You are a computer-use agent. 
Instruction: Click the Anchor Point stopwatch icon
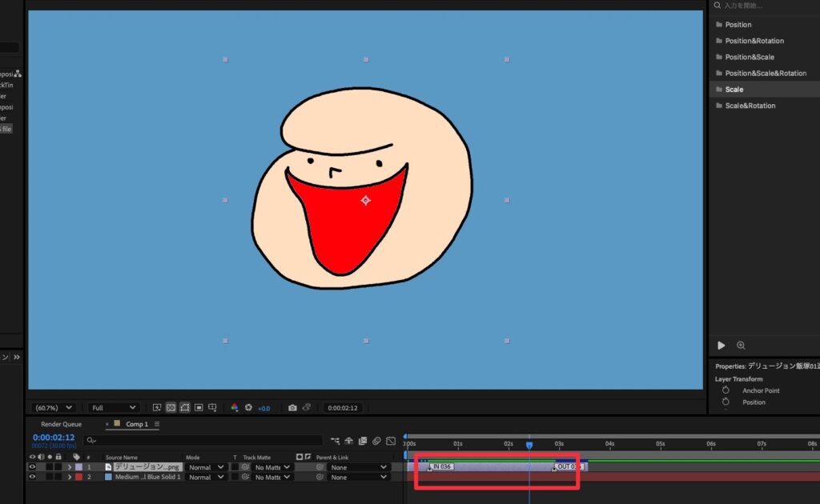pos(726,390)
